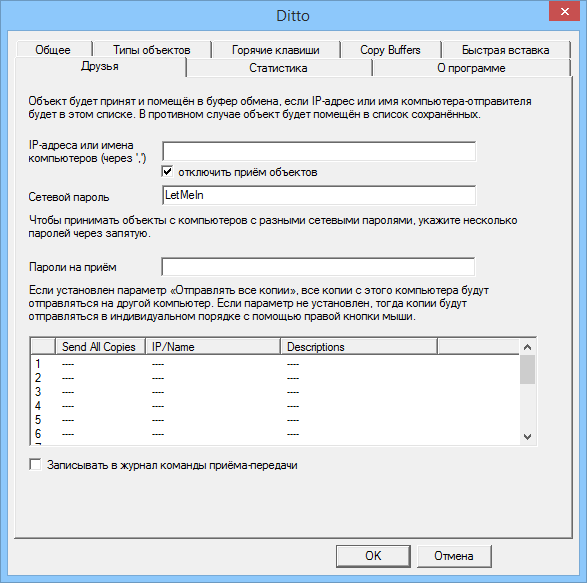Select friend row number 3
This screenshot has width=587, height=583.
click(x=275, y=392)
